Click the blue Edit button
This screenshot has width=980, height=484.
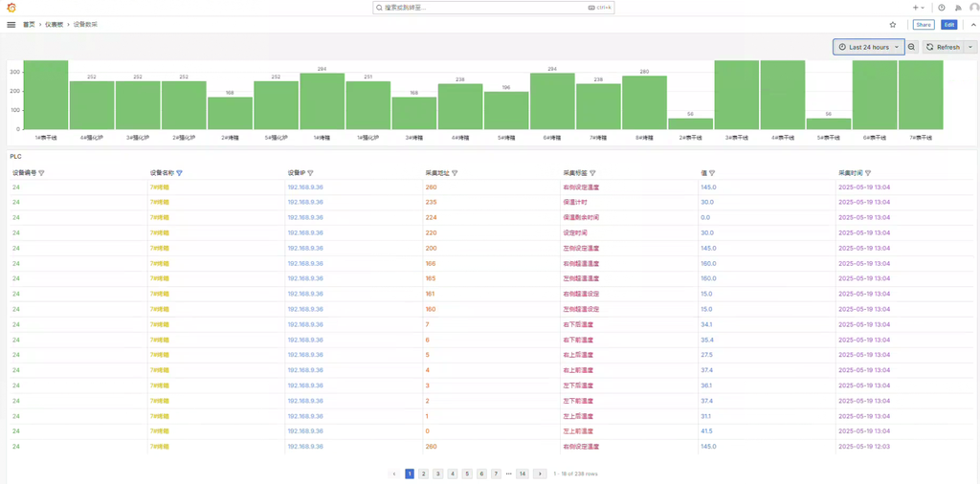(948, 25)
